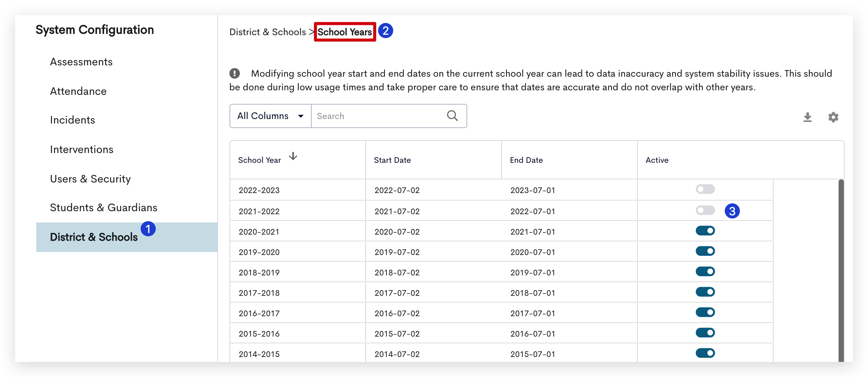Click start date 2021-07-02
Image resolution: width=868 pixels, height=377 pixels.
397,212
